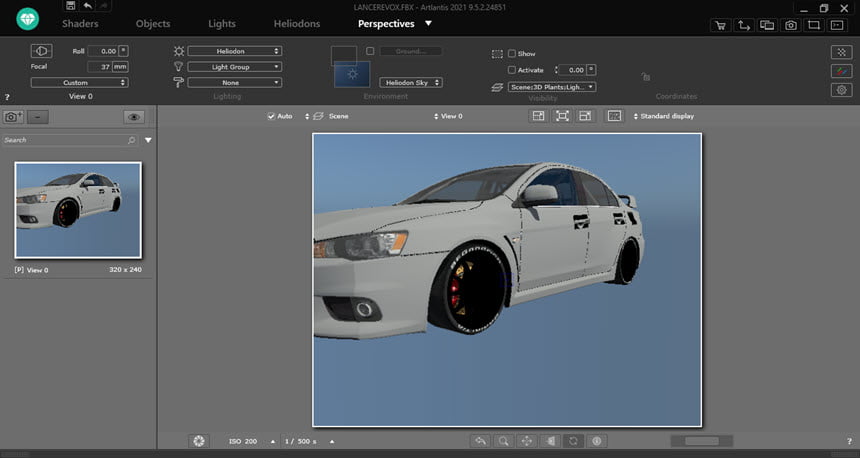Enable the Show visibility checkbox

(x=512, y=53)
